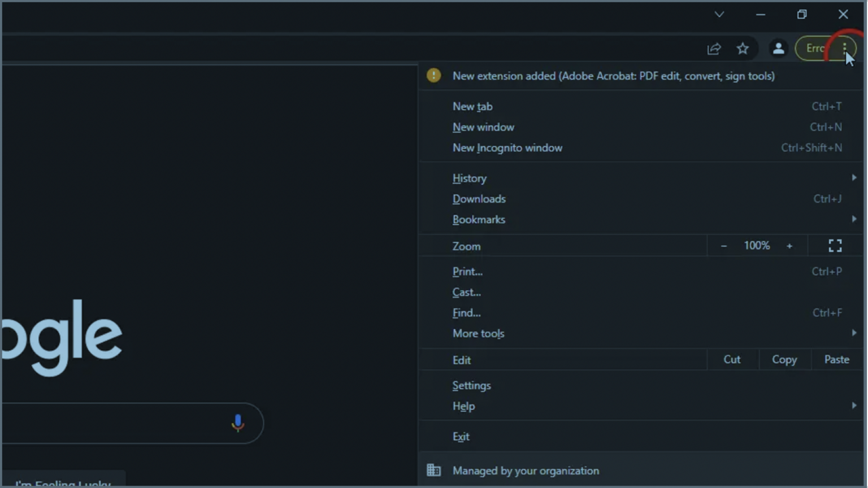
Task: Click Managed by your organization
Action: coord(641,470)
